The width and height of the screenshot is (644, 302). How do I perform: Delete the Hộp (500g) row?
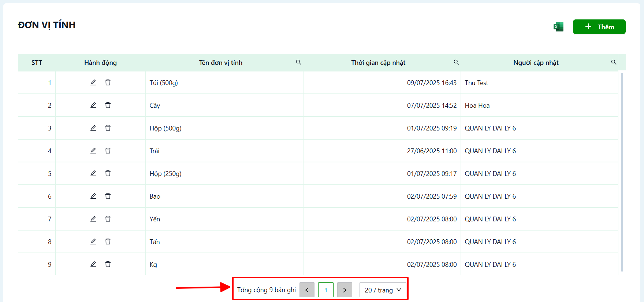pyautogui.click(x=108, y=128)
